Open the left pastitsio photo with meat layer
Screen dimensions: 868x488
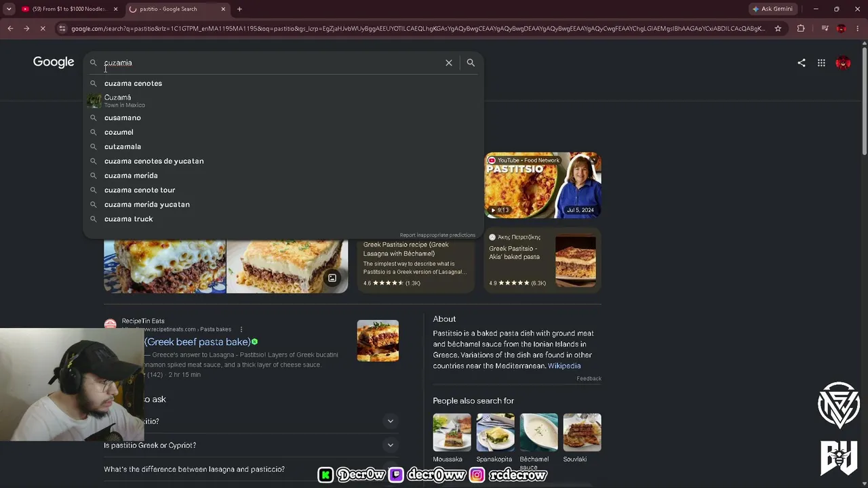click(165, 266)
